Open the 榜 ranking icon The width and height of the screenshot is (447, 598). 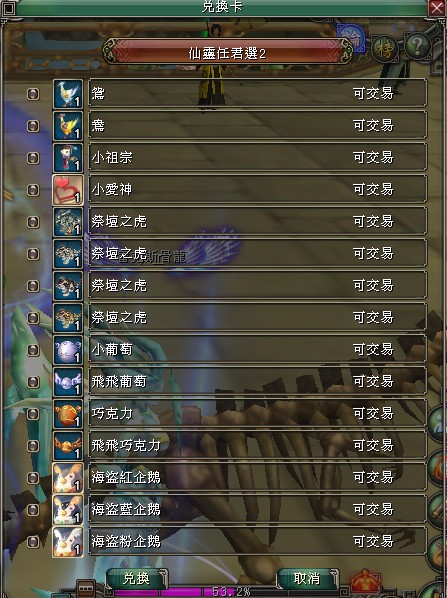tap(384, 49)
